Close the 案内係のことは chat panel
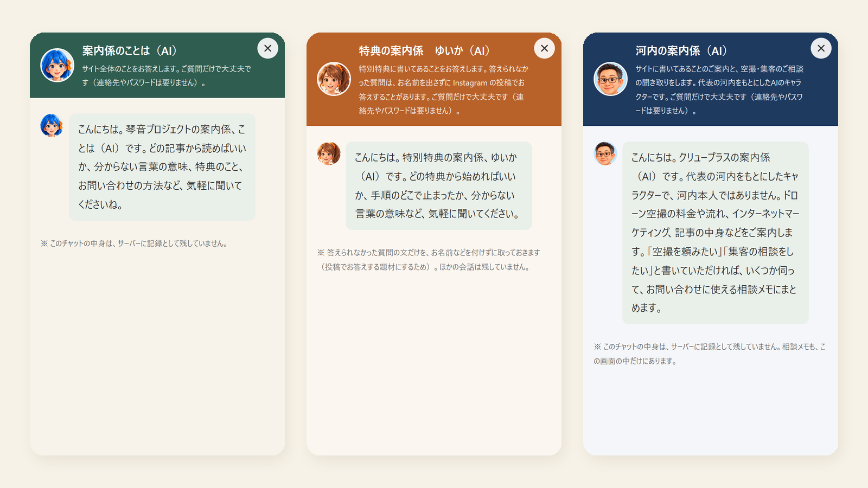Image resolution: width=868 pixels, height=488 pixels. [x=267, y=48]
